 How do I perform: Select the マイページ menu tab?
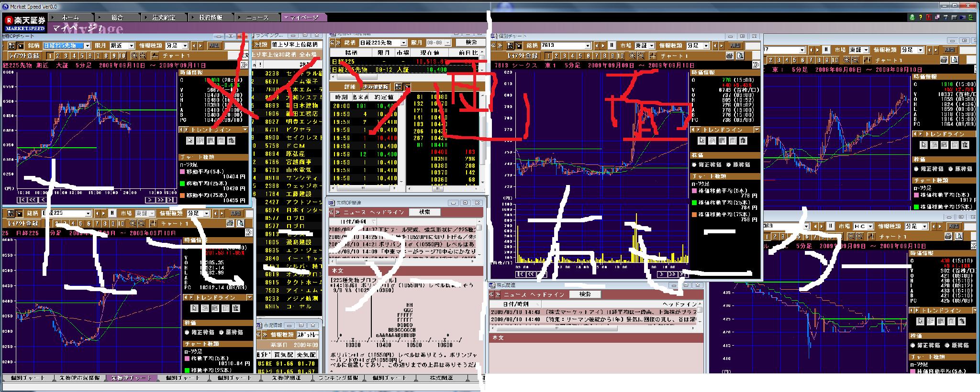click(304, 18)
